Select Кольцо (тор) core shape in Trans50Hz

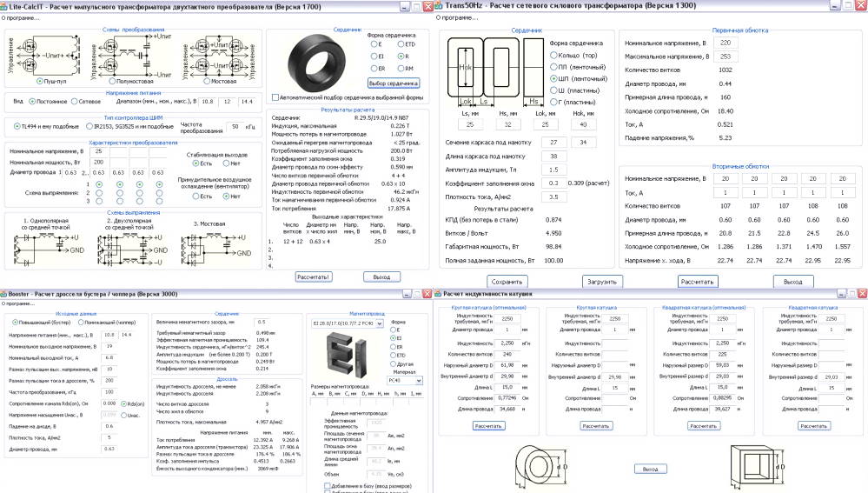(x=554, y=55)
